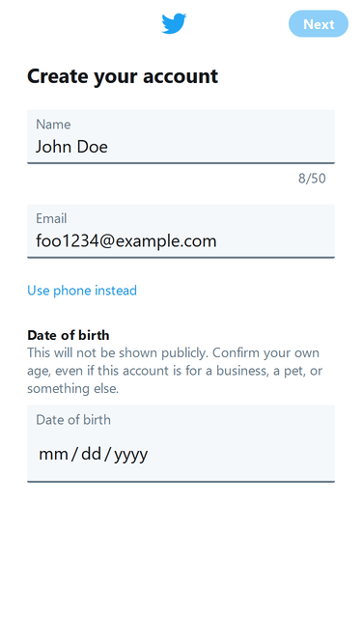Focus the Email input field
Viewport: 362px width, 644px height.
click(181, 231)
